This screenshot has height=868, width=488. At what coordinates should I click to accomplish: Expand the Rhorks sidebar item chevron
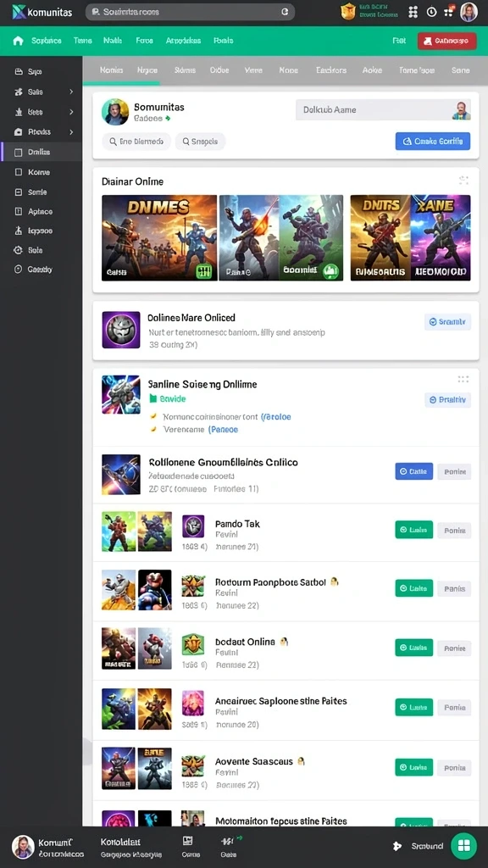[x=71, y=131]
